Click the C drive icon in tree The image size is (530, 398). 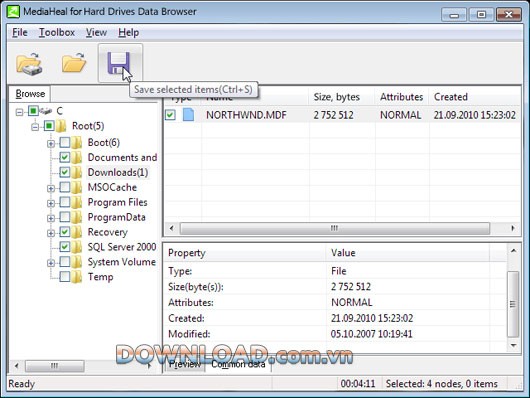tap(46, 111)
